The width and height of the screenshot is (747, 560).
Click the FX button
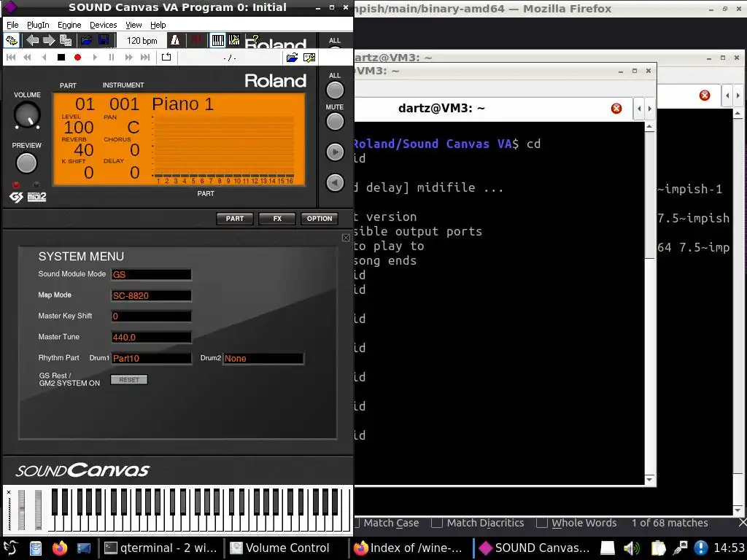277,219
